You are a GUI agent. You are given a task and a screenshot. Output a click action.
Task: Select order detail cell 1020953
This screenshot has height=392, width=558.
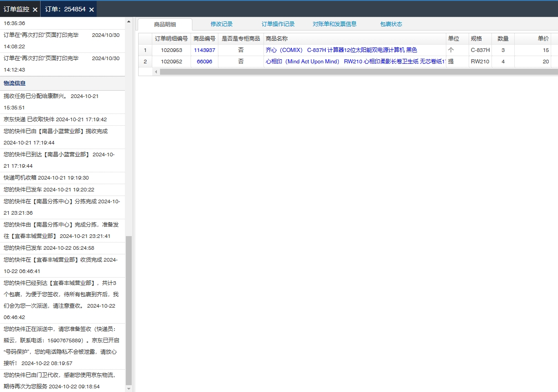171,50
